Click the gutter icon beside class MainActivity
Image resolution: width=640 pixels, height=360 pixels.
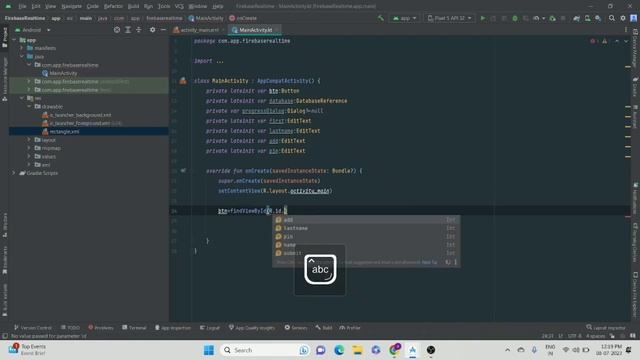(183, 81)
